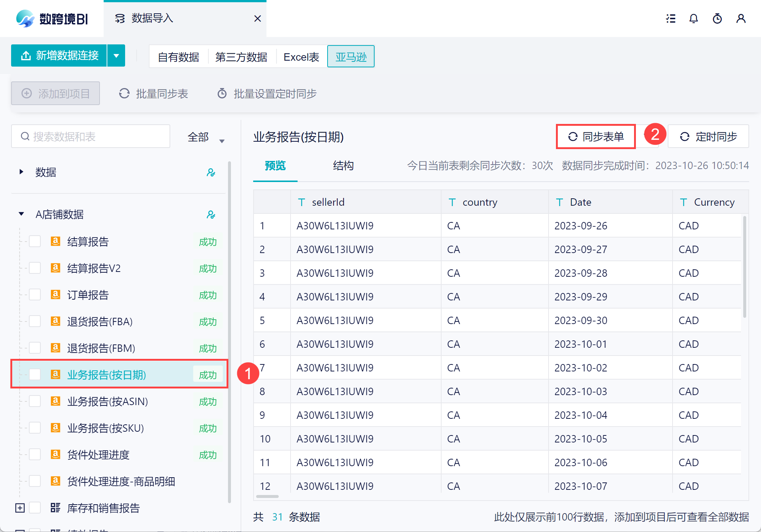Open the user account profile icon
This screenshot has width=761, height=532.
[x=741, y=18]
